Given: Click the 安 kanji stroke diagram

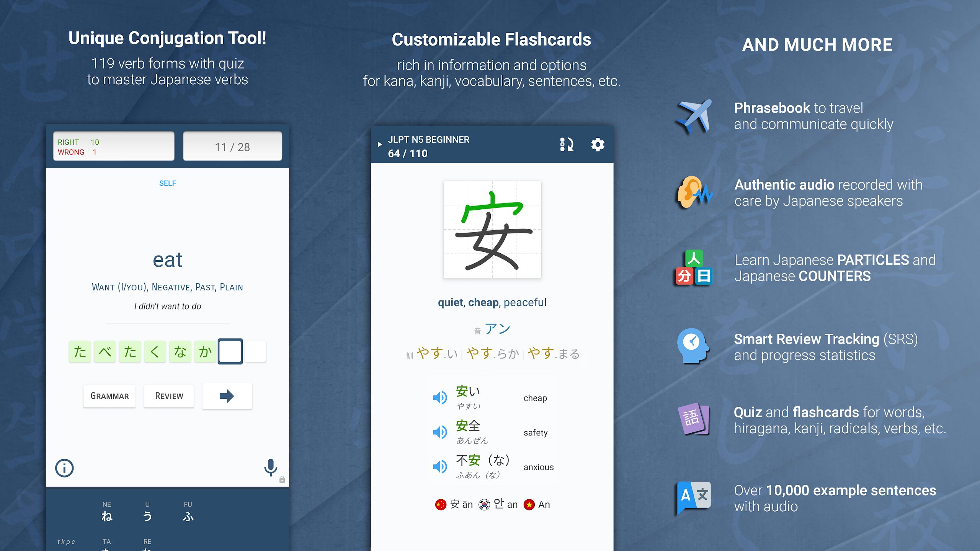Looking at the screenshot, I should click(x=492, y=230).
